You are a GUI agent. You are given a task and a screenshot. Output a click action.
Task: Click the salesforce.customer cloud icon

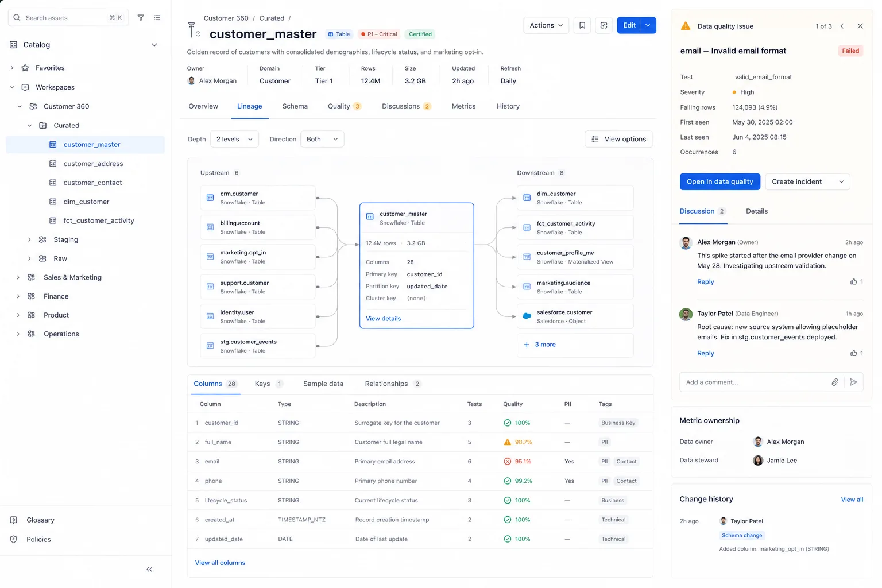click(527, 316)
